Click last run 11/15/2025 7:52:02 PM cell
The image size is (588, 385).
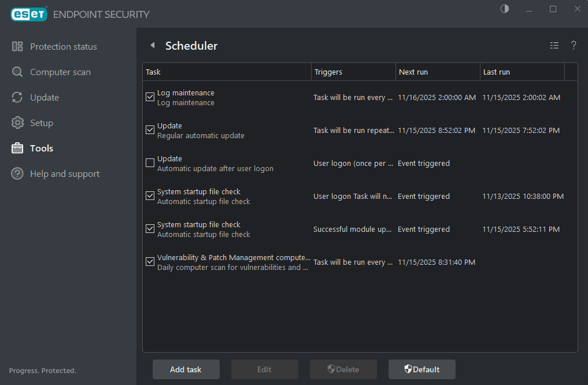[x=521, y=131]
